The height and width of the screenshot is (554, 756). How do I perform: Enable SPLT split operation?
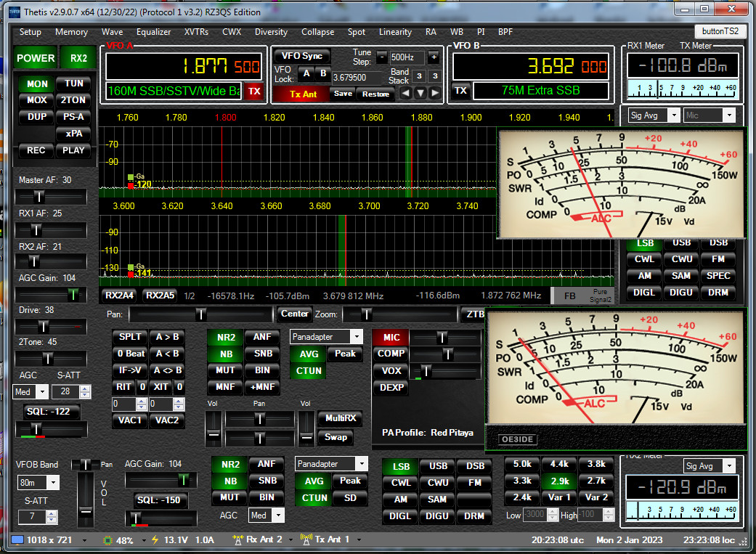coord(130,337)
